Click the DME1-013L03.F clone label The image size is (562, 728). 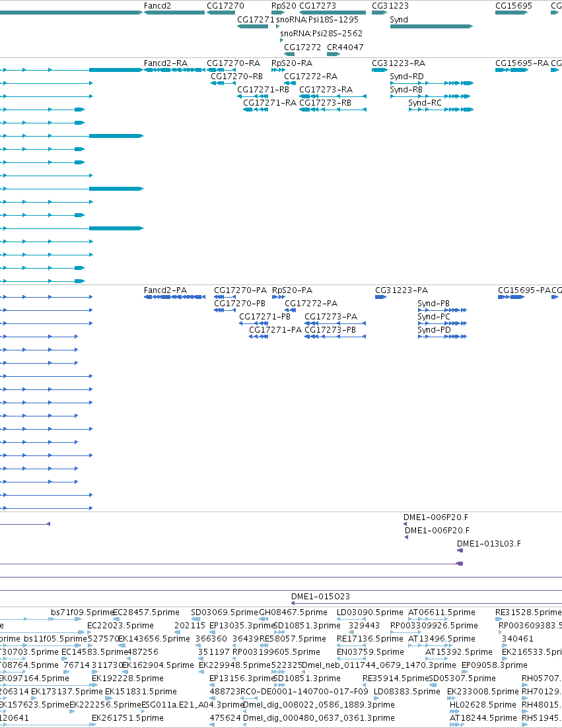489,544
